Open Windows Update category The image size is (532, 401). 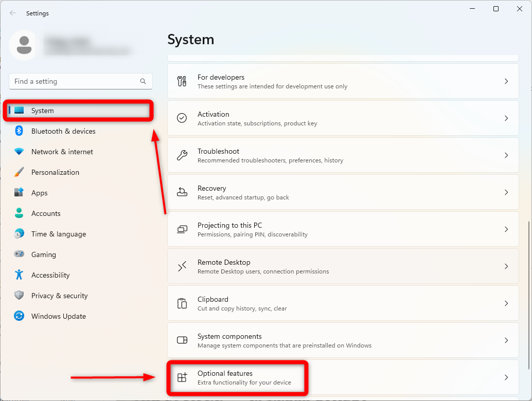(80, 316)
